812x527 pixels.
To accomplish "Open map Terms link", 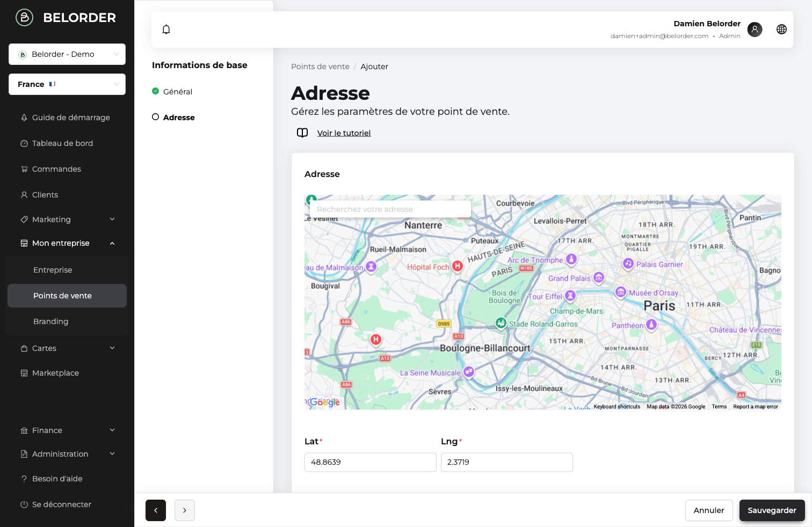I will pyautogui.click(x=719, y=407).
